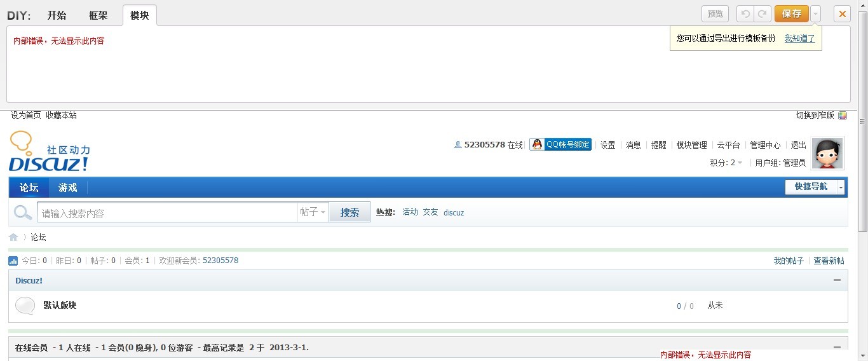Open 提醒 notifications link
Screen dimensions: 868x361
(x=659, y=145)
